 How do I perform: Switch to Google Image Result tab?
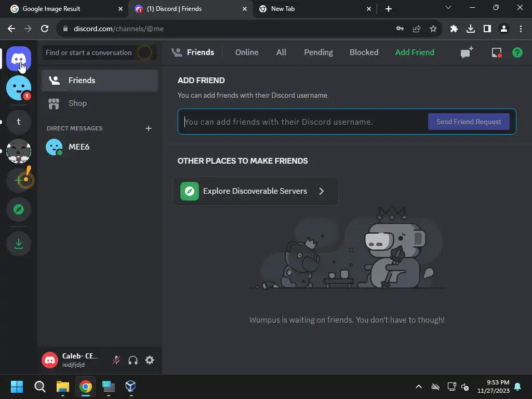click(x=64, y=9)
